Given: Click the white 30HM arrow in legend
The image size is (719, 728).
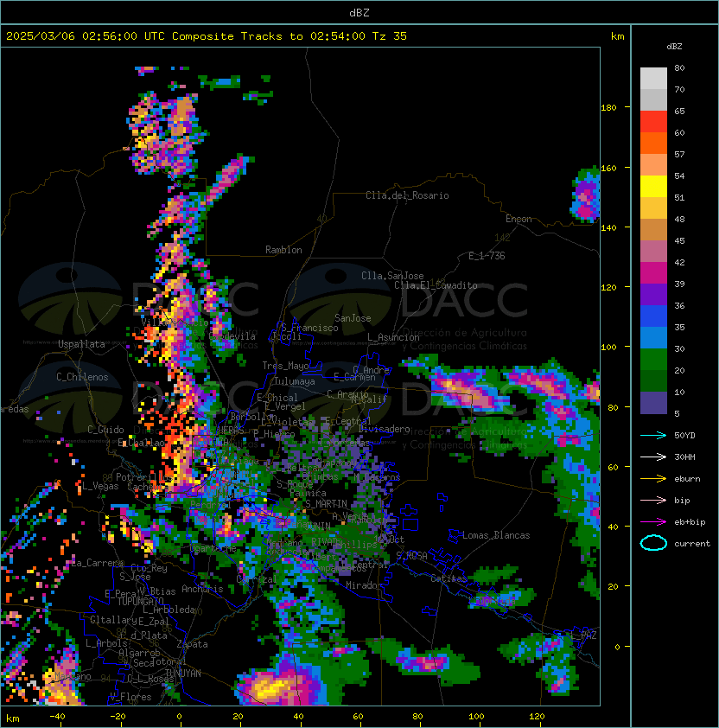Looking at the screenshot, I should [653, 457].
